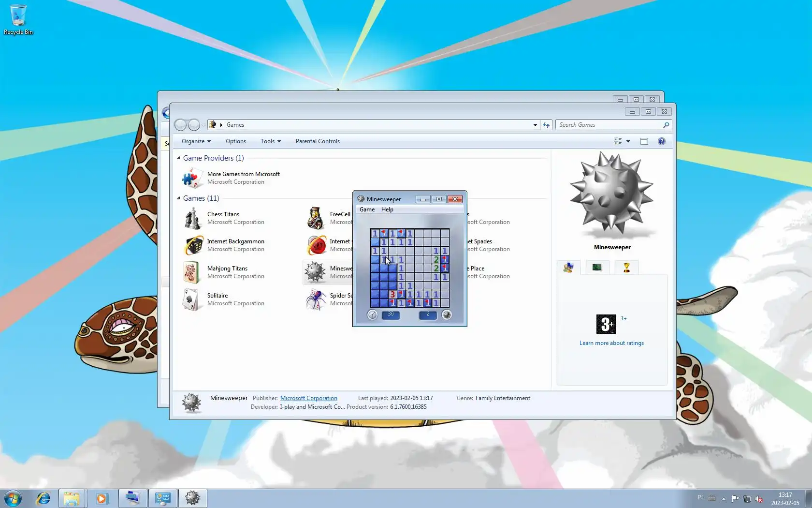Open the Game menu in Minesweeper

367,209
